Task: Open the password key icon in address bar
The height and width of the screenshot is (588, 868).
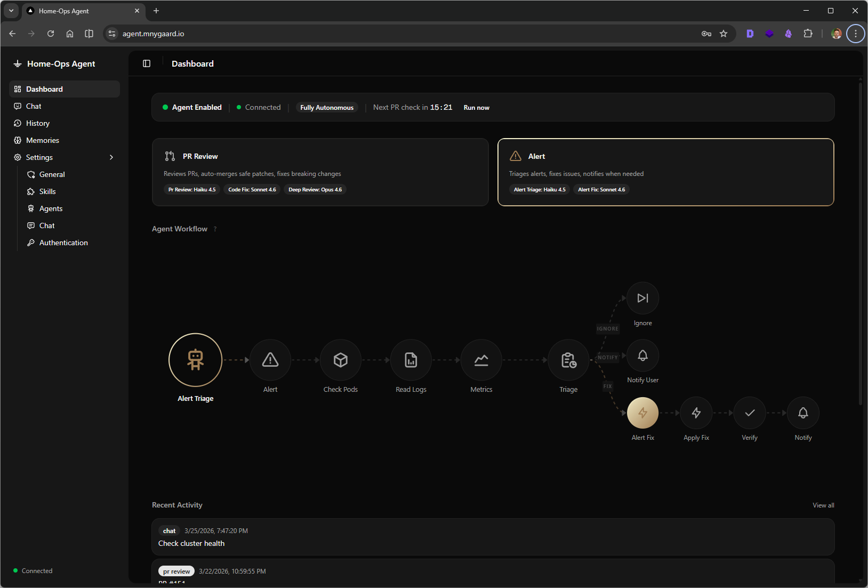Action: (x=706, y=34)
